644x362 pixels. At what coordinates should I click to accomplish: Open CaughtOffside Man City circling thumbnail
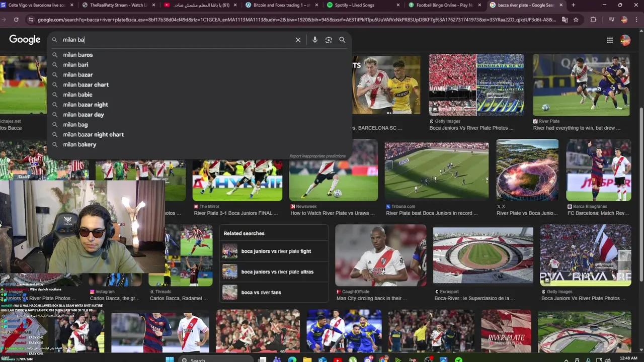click(380, 255)
